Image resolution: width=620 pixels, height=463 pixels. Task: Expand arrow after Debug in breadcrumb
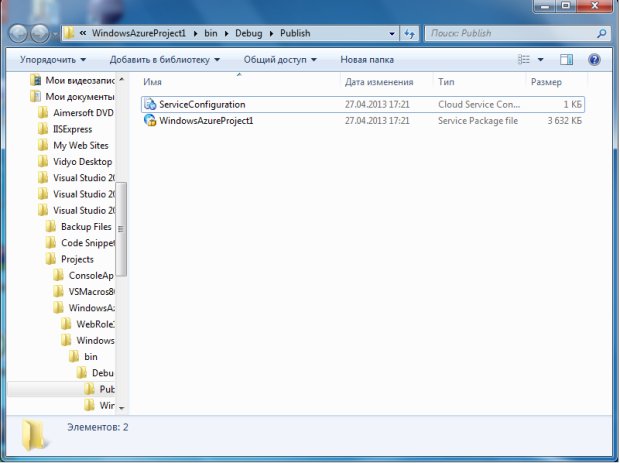click(271, 34)
